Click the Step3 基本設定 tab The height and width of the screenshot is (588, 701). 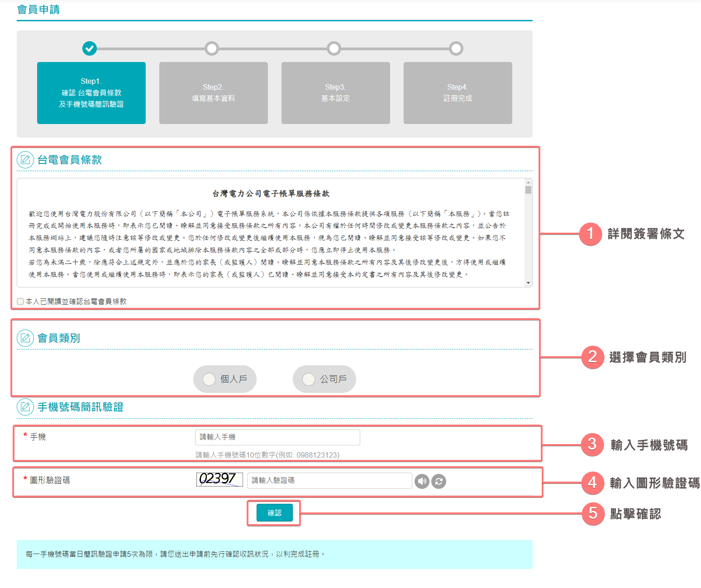coord(336,93)
